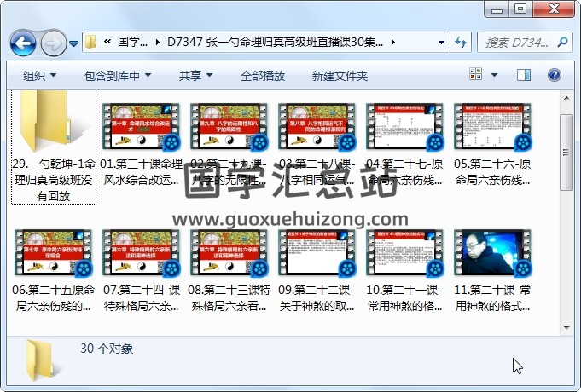Go back with the blue Back arrow
581x392 pixels.
click(23, 43)
